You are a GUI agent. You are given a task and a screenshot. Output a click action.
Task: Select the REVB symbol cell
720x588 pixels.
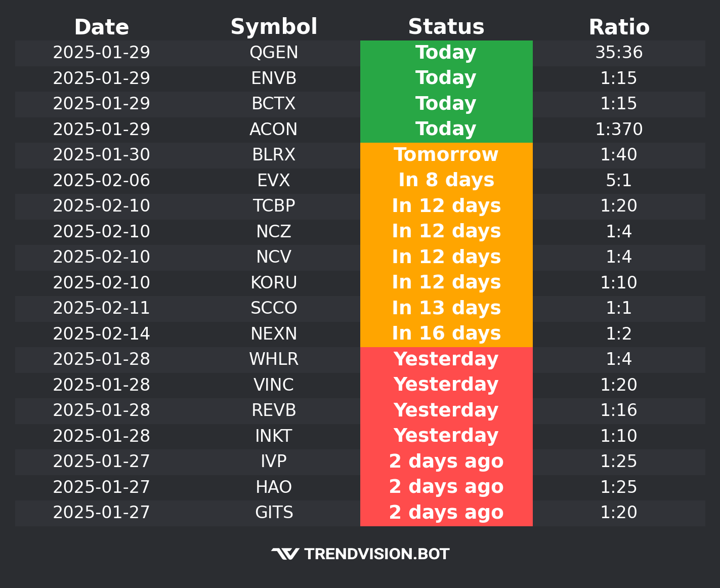pos(274,410)
